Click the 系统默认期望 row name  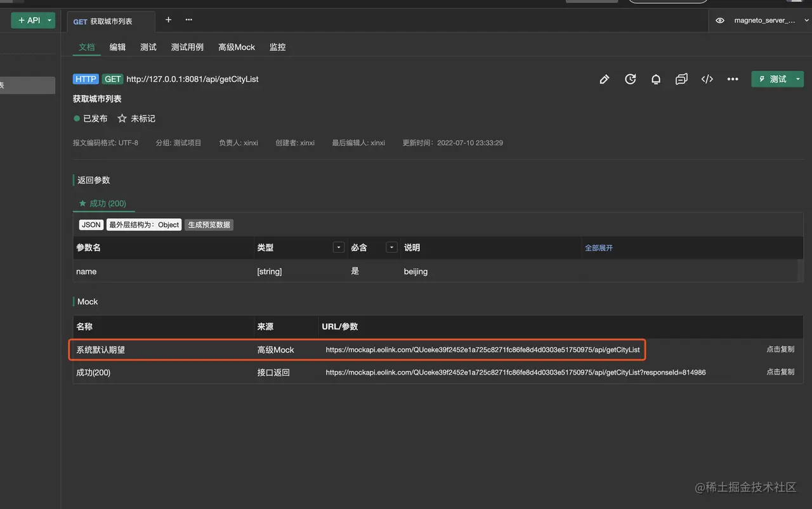100,350
